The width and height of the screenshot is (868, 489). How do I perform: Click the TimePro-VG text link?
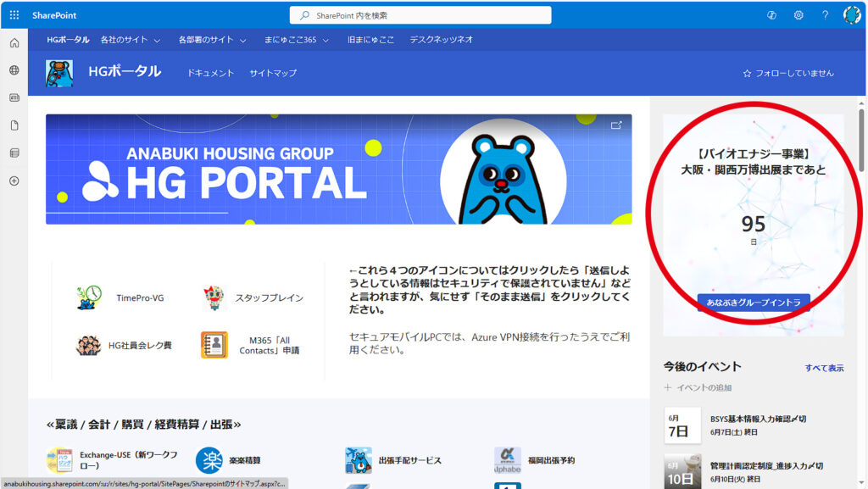point(140,298)
